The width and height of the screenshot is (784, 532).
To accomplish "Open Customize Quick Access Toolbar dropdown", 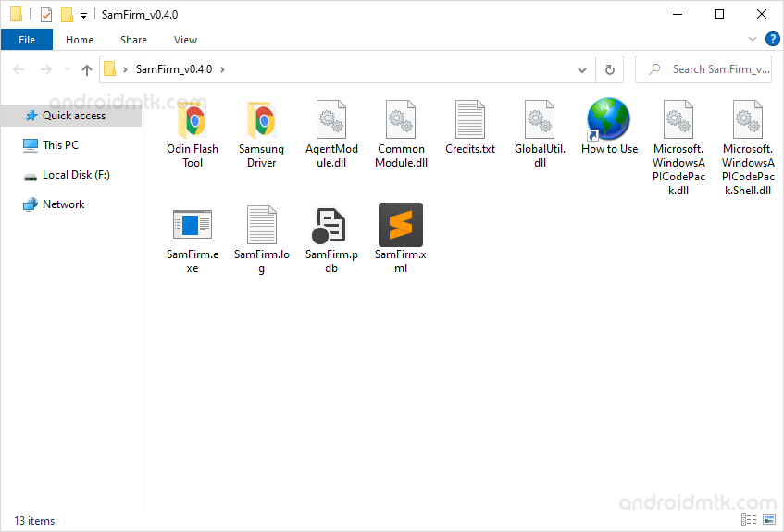I will click(x=84, y=16).
